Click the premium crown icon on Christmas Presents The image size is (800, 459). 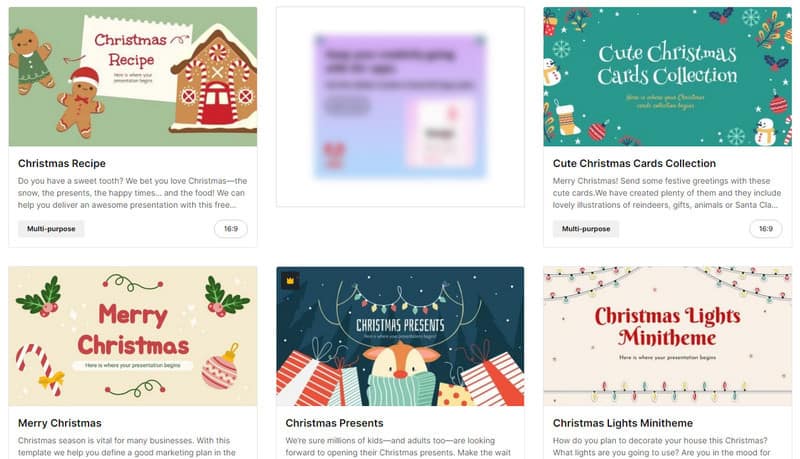[x=291, y=280]
